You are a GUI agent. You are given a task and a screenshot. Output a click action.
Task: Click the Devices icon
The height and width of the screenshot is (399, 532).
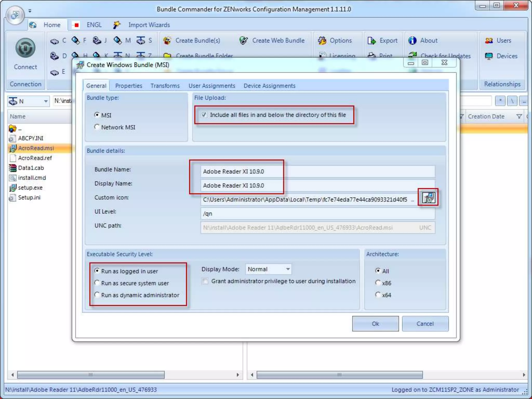489,56
